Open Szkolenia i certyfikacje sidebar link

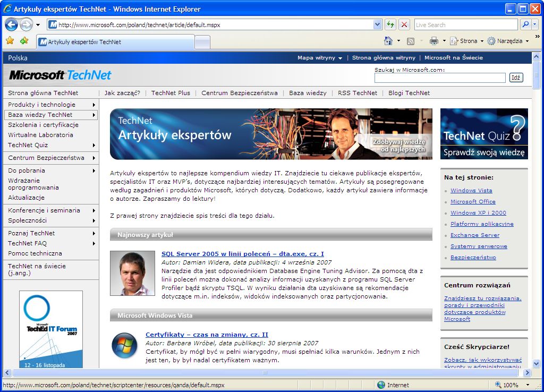tap(43, 125)
